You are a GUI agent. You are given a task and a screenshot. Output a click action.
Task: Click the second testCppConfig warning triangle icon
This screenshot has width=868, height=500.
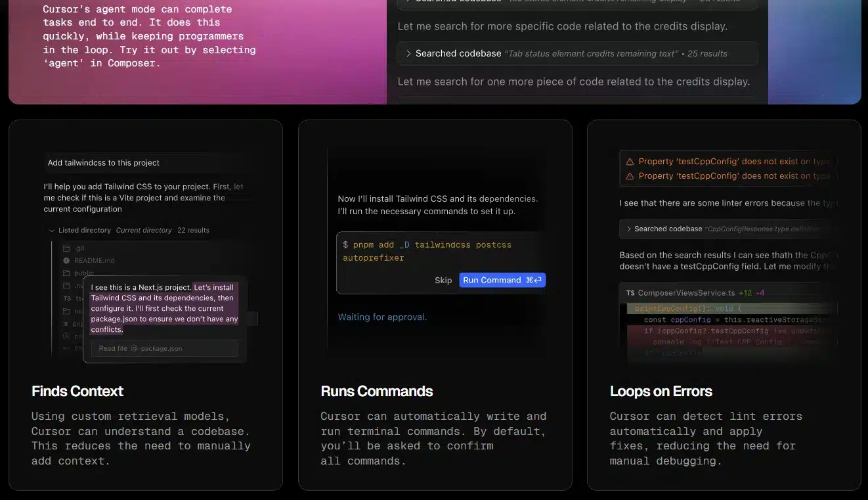coord(630,176)
